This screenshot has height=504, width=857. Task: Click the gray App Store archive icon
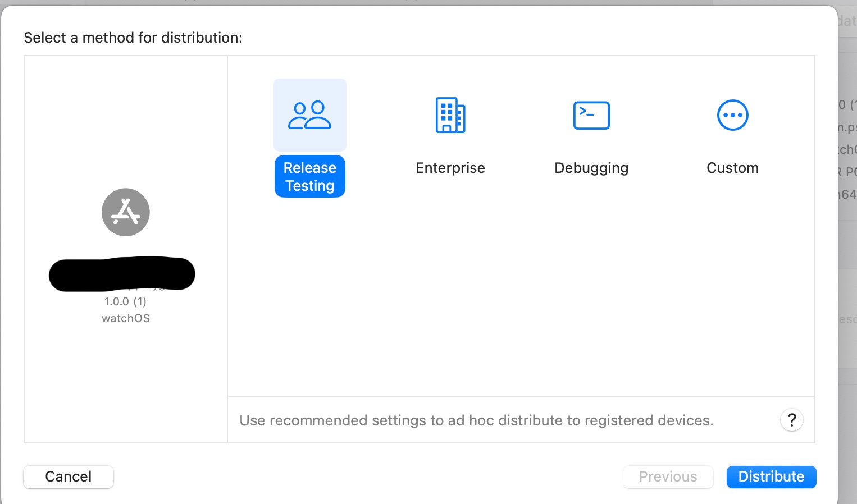point(126,212)
